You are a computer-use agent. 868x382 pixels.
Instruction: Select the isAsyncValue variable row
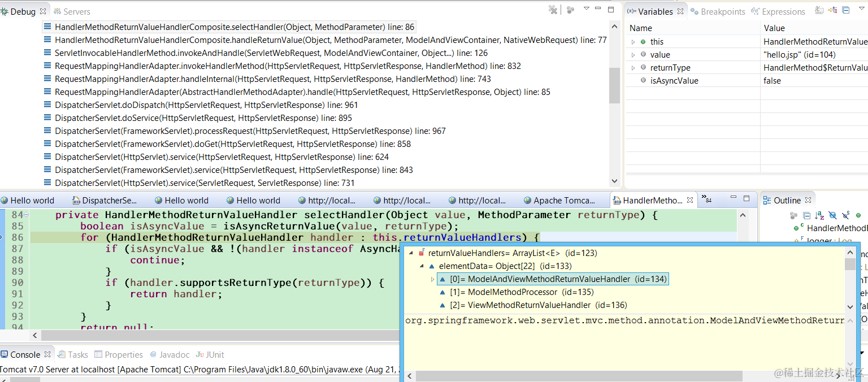tap(747, 81)
